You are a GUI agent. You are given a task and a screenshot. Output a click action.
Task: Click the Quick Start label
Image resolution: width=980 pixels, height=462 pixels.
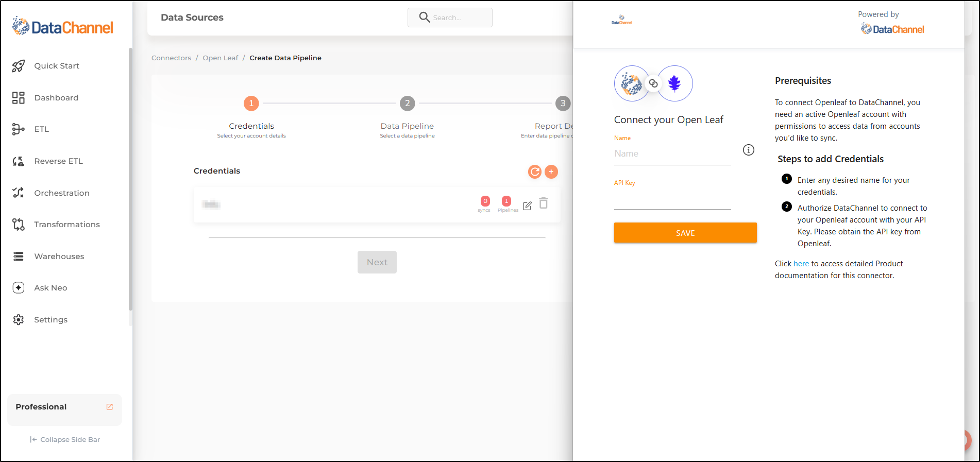[x=57, y=66]
